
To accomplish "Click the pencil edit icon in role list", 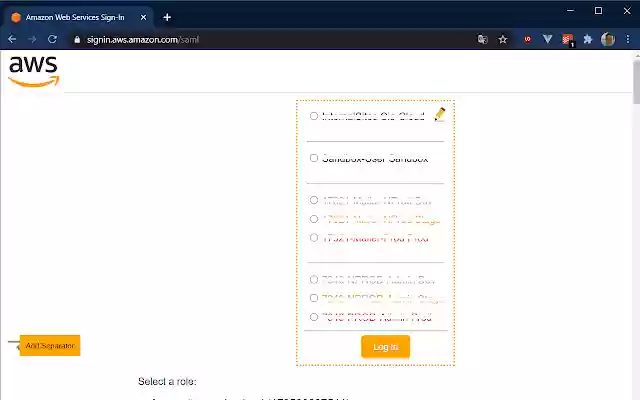I will click(440, 114).
